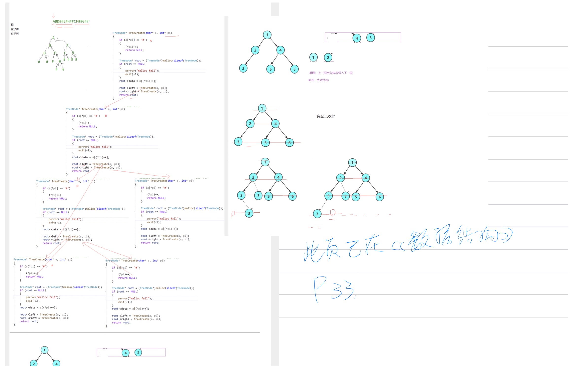Screen dimensions: 588x367
Task: Click the 完全二叉树 label
Action: click(x=326, y=116)
